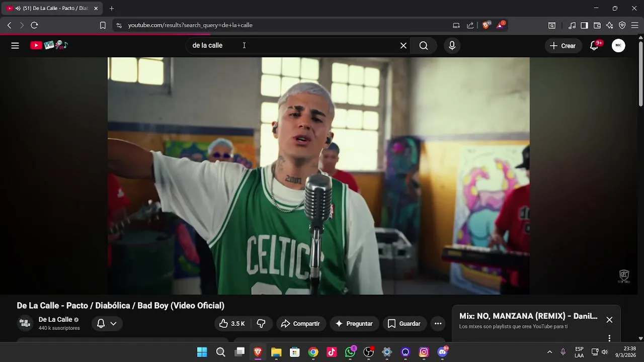Dislike the video
This screenshot has width=644, height=362.
pyautogui.click(x=261, y=324)
